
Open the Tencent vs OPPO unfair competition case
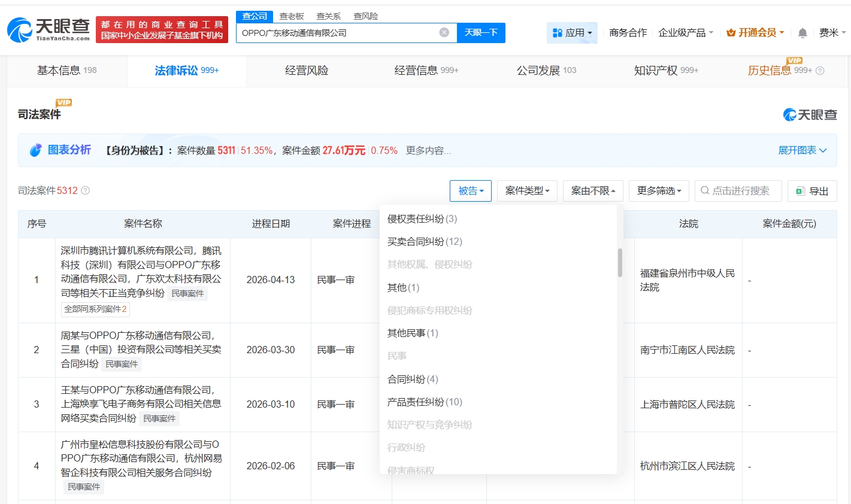coord(141,272)
